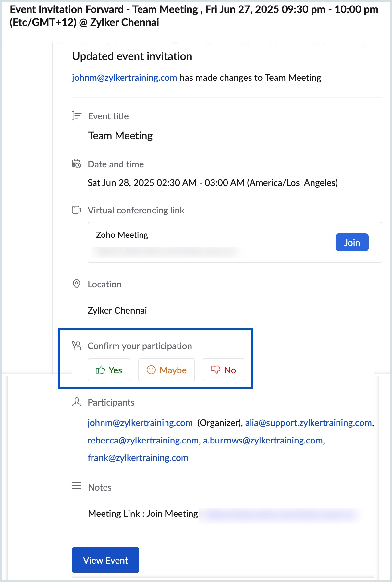The height and width of the screenshot is (582, 392).
Task: Click the Participants person icon
Action: pos(76,402)
